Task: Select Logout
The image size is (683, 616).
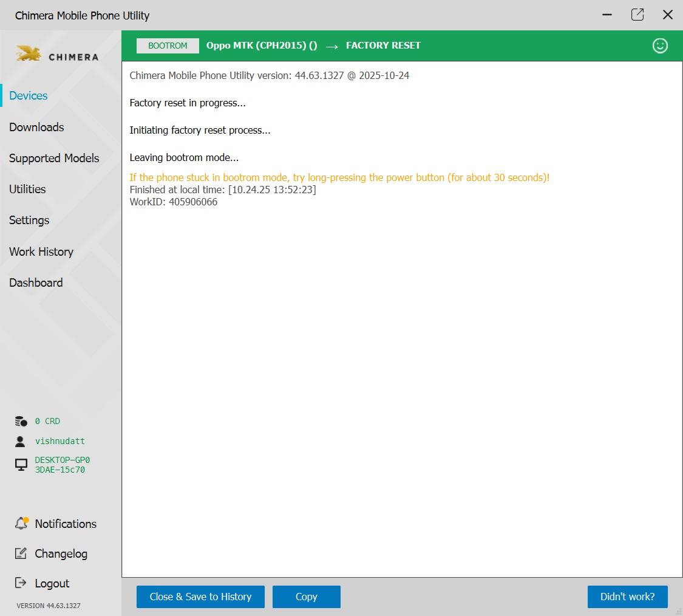Action: pos(52,583)
